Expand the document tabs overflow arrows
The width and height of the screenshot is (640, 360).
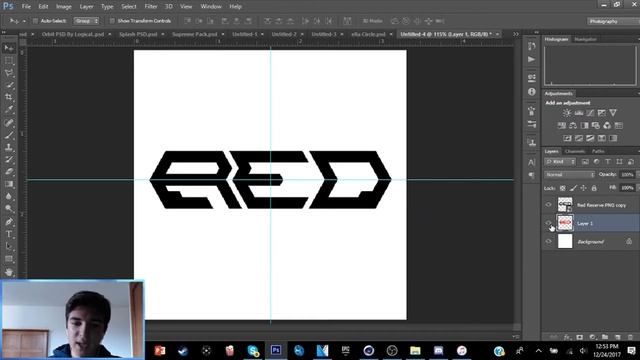pos(516,34)
